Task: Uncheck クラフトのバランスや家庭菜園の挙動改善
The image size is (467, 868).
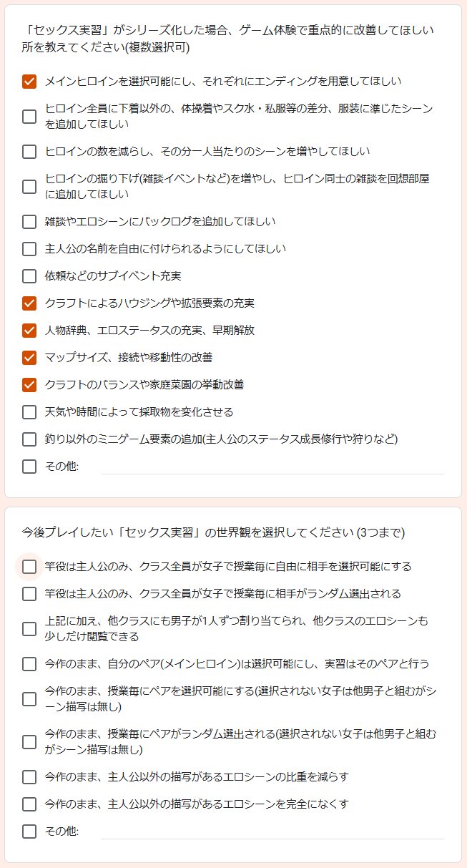Action: (x=29, y=385)
